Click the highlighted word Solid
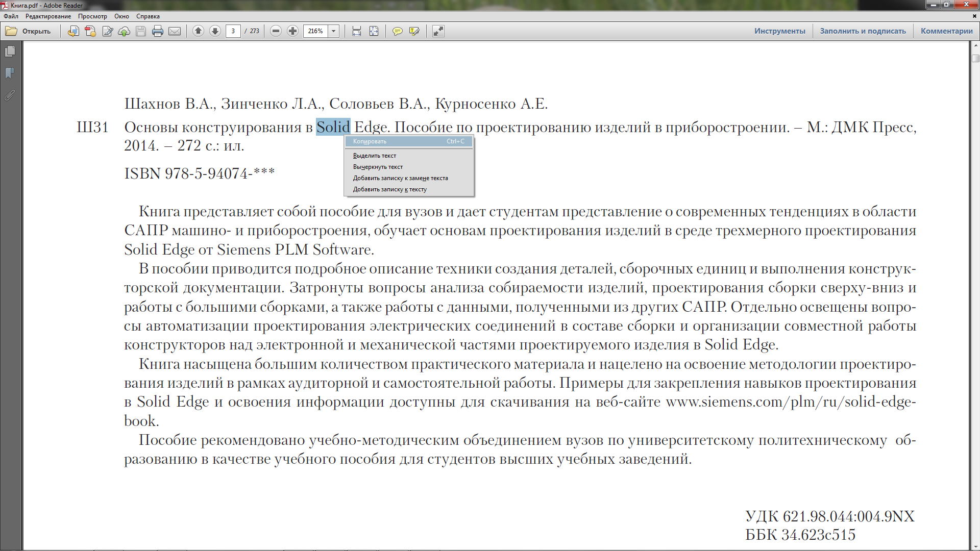980x551 pixels. pos(333,127)
